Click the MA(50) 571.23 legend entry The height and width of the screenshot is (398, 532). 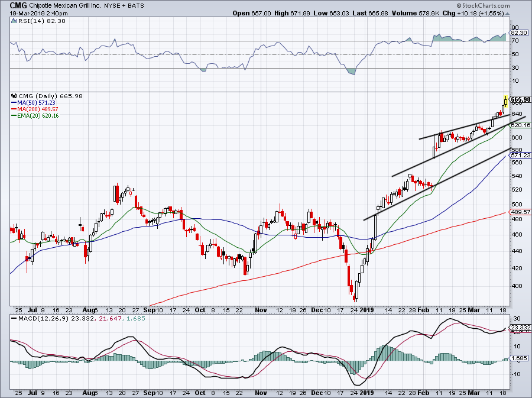point(36,102)
